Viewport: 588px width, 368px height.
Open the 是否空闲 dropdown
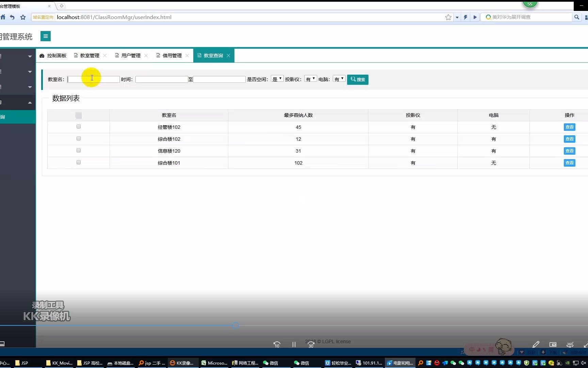[x=277, y=79]
